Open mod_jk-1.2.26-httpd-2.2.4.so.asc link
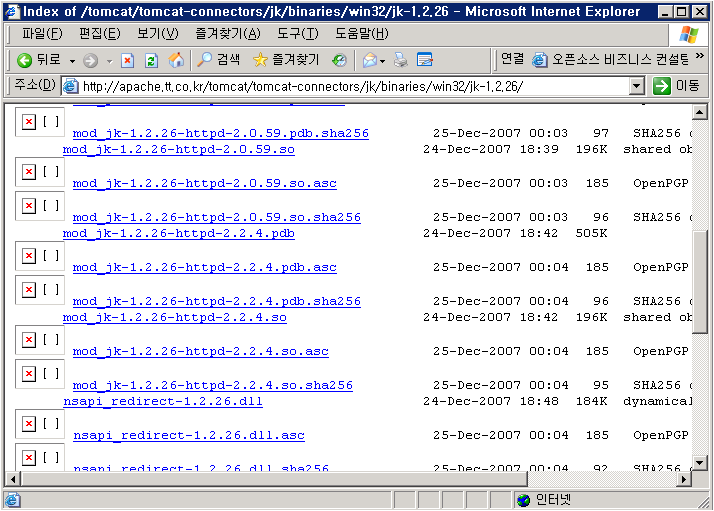 point(201,352)
